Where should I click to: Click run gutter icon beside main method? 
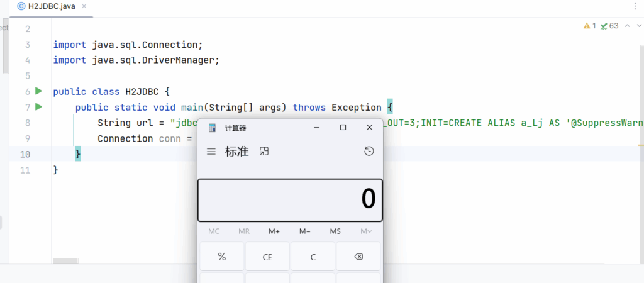38,107
